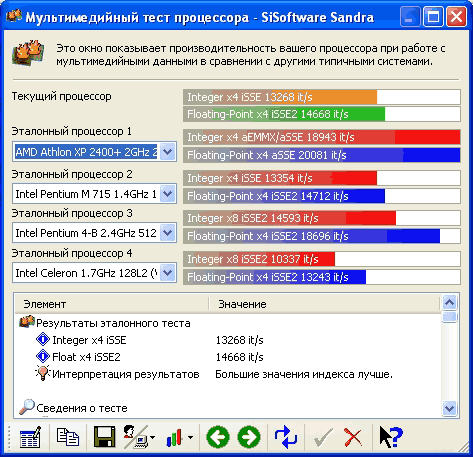Viewport: 473px width, 457px height.
Task: Click the magnifier icon for Сведения о тесте
Action: [27, 407]
